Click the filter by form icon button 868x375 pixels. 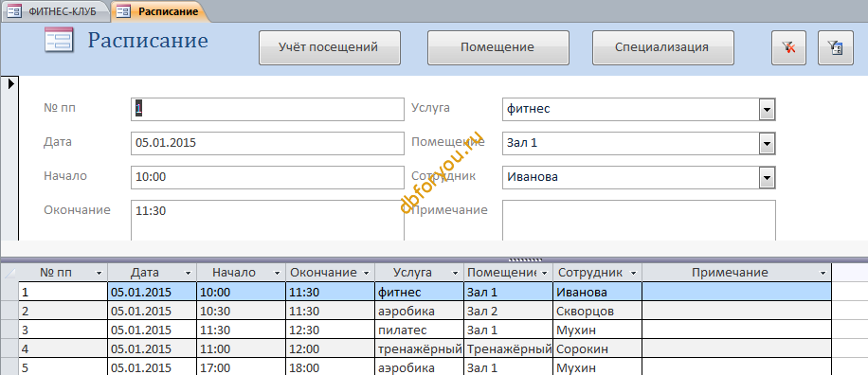click(x=836, y=48)
